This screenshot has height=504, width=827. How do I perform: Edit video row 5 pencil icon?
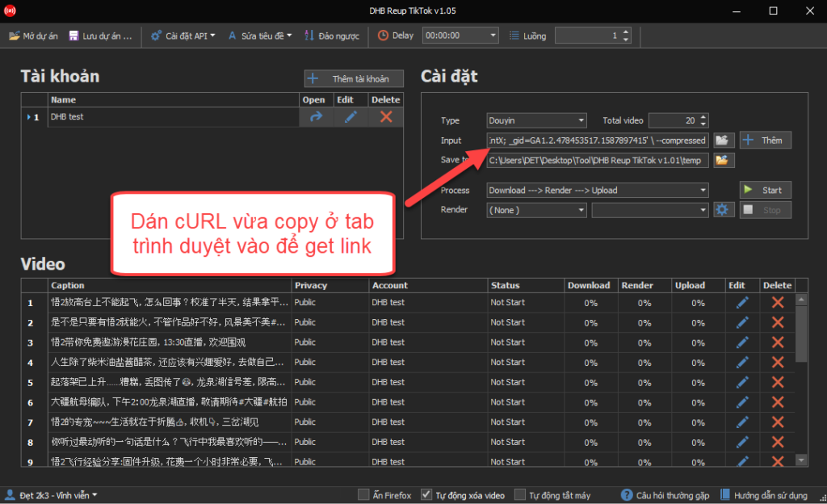point(742,383)
